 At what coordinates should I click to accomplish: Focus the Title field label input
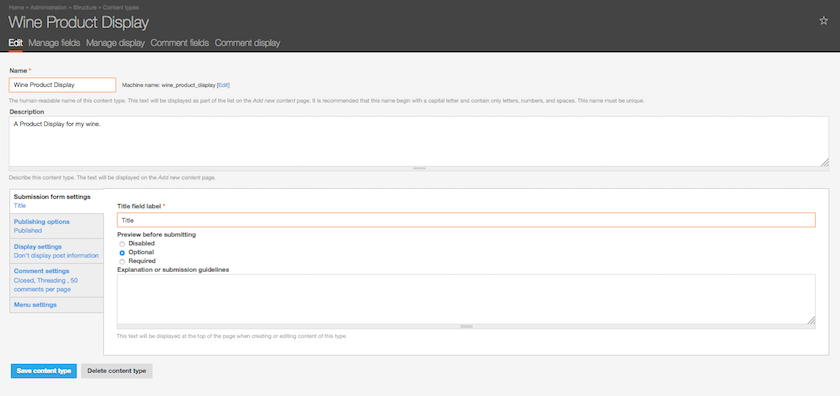pos(466,220)
